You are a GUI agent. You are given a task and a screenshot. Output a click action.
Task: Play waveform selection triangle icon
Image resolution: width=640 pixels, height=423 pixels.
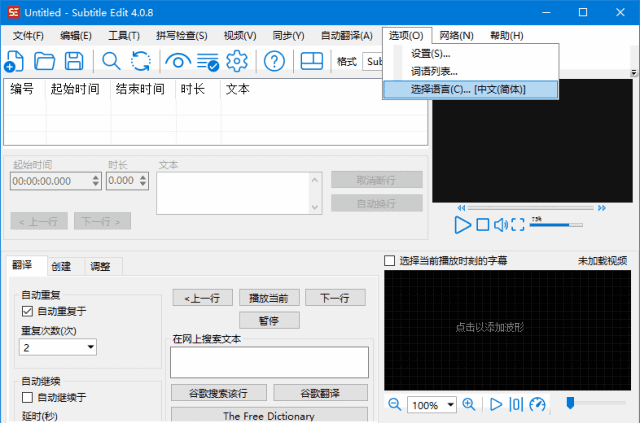tap(496, 405)
